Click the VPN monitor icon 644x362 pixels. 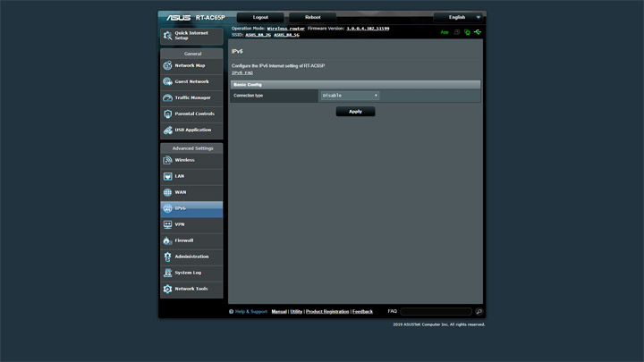(167, 224)
